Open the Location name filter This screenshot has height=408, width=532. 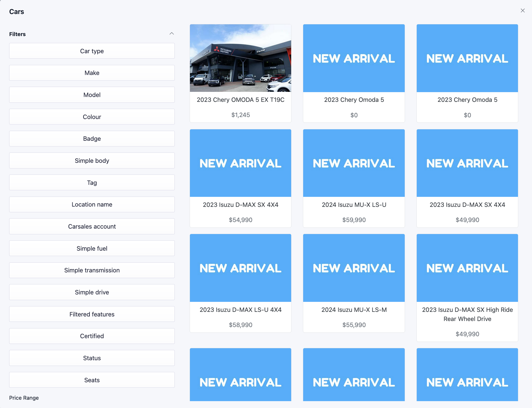click(x=92, y=205)
